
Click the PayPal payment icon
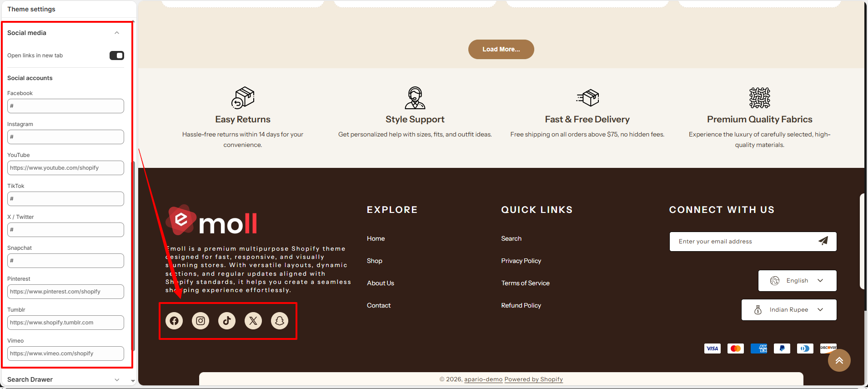(782, 349)
